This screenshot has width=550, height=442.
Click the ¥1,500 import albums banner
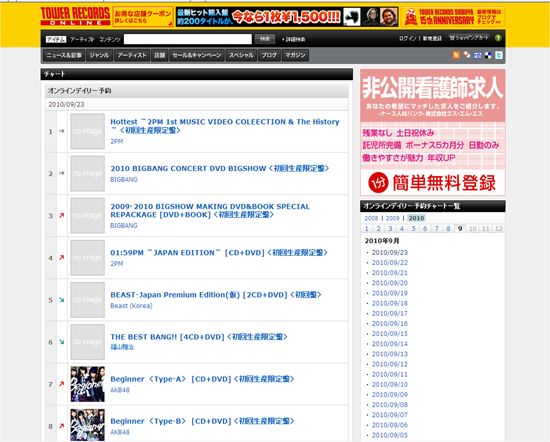pyautogui.click(x=287, y=17)
